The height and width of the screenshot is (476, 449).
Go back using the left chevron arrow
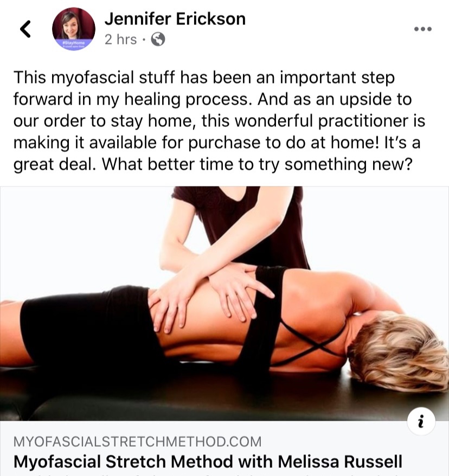coord(25,29)
